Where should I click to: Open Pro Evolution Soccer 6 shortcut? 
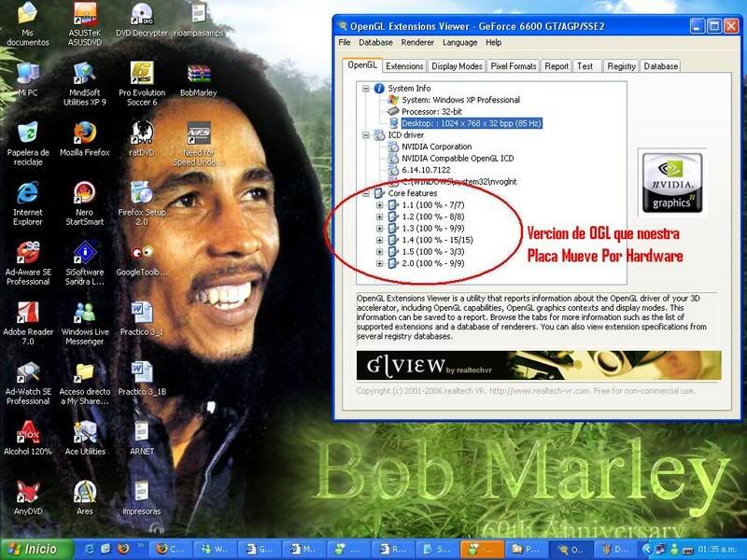142,74
